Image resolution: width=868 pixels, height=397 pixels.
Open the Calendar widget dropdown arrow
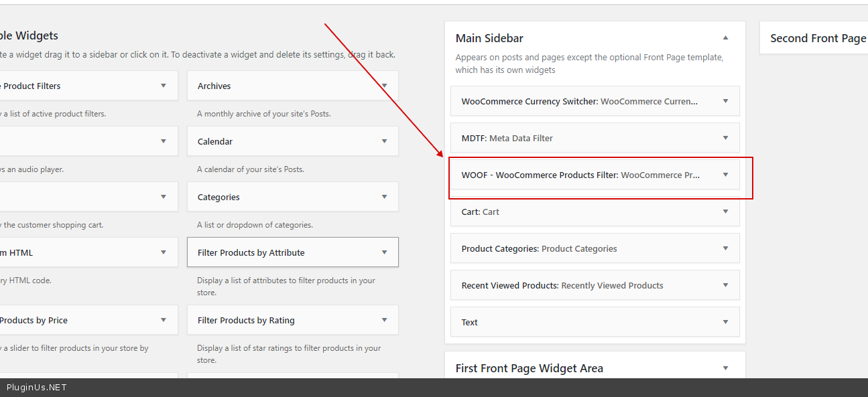[385, 141]
